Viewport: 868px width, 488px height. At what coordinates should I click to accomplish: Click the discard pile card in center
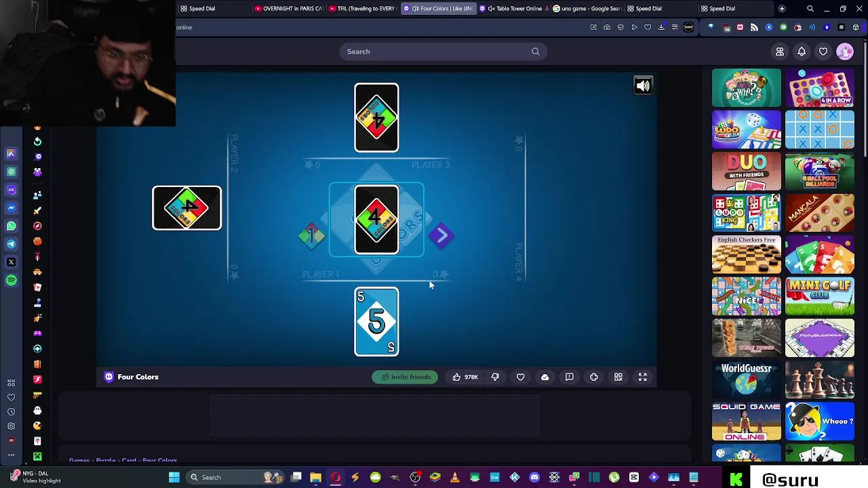(x=376, y=220)
